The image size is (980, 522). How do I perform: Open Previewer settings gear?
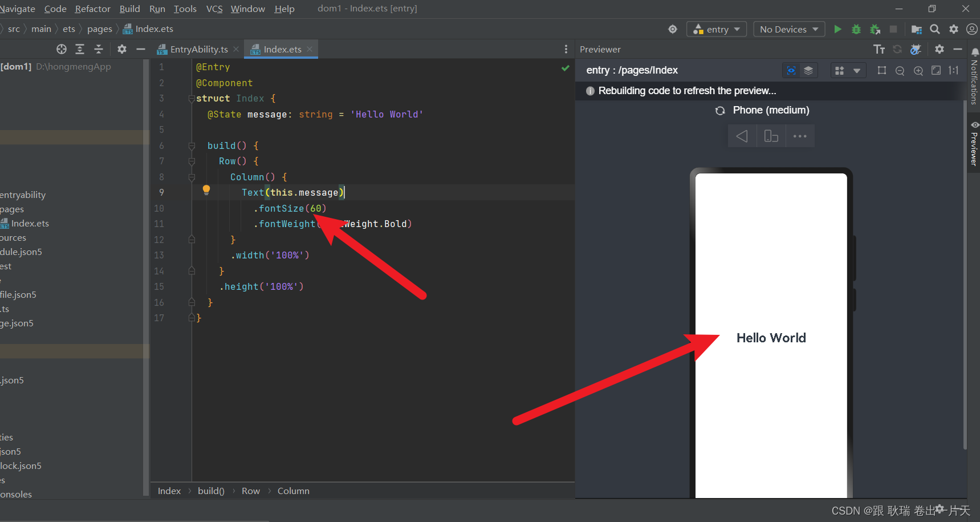940,49
